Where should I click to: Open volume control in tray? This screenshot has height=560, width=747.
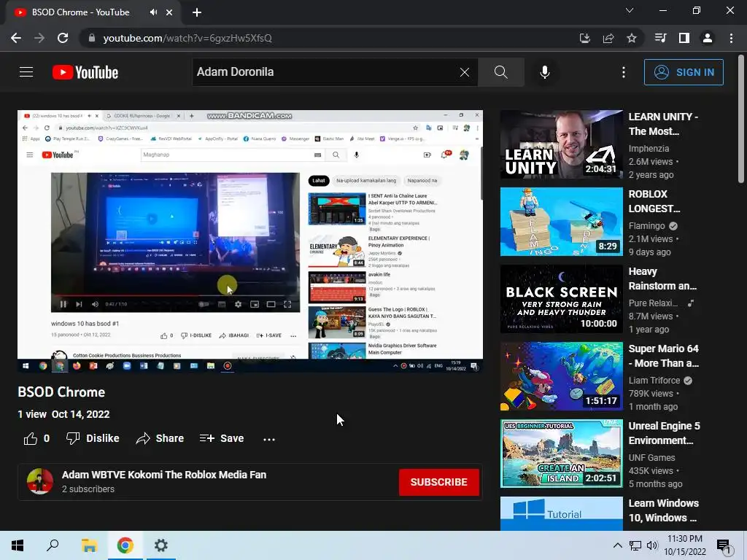tap(652, 545)
